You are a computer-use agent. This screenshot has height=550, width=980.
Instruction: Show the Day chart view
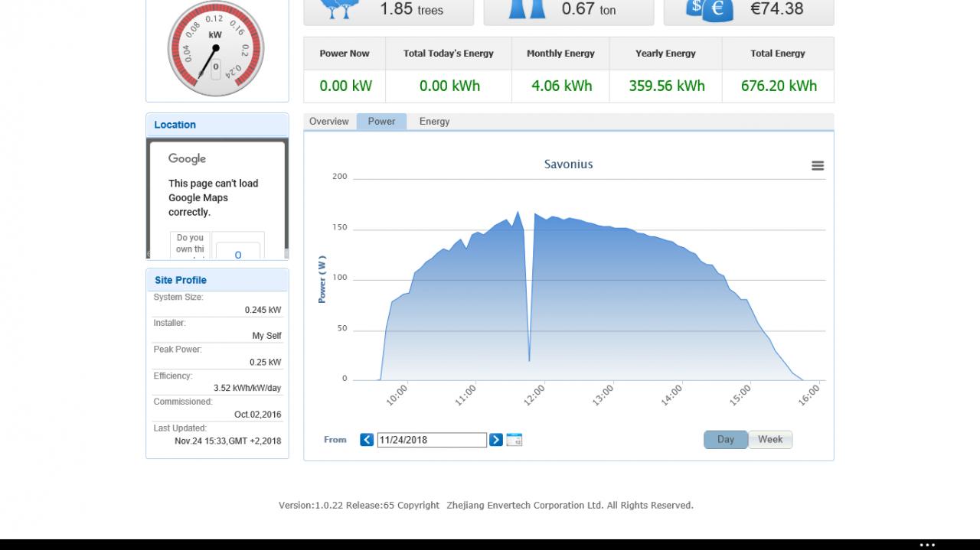pyautogui.click(x=726, y=440)
